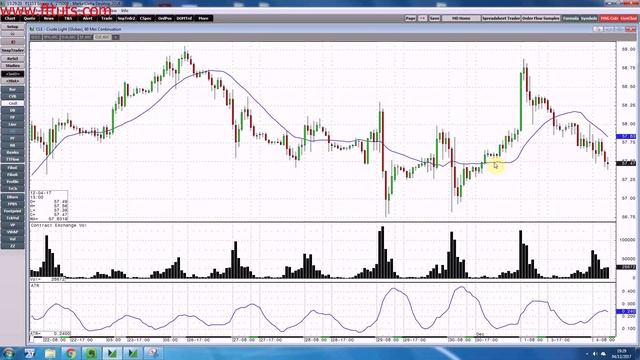
Task: Click the More toolbar button
Action: (203, 18)
